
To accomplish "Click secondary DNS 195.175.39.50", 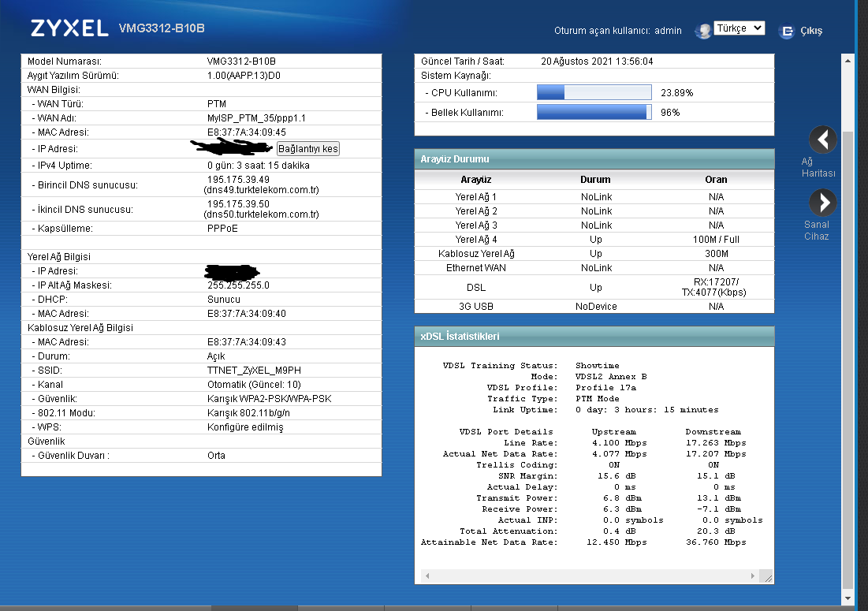I will point(238,204).
